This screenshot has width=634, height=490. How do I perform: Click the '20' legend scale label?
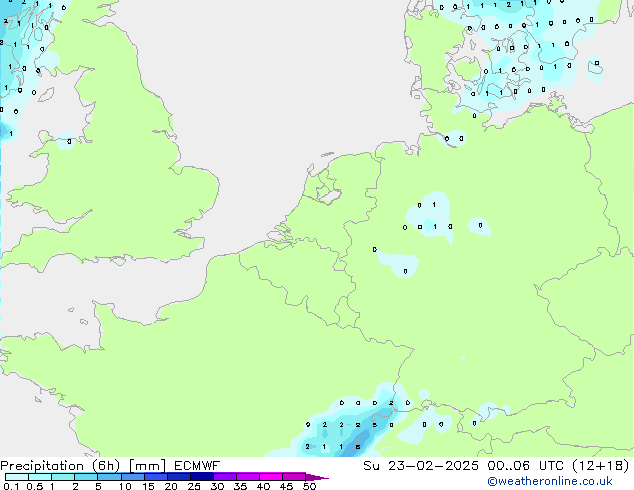pos(171,486)
